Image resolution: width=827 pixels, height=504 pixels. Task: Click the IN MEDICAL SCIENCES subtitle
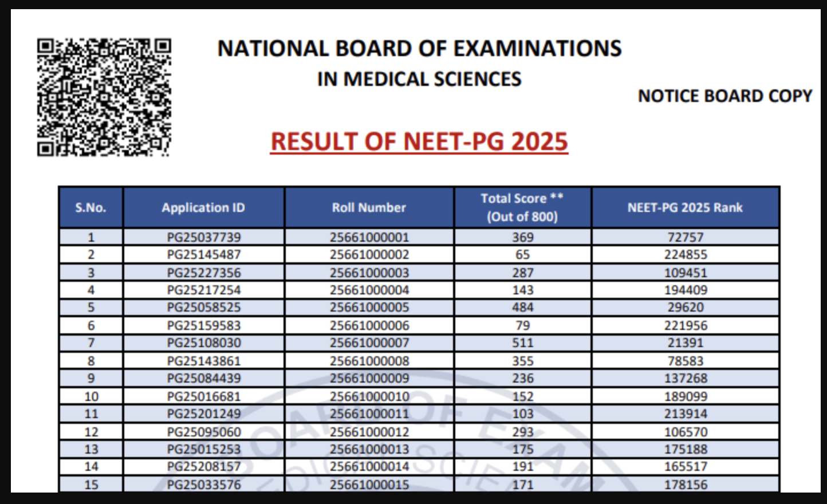click(419, 79)
